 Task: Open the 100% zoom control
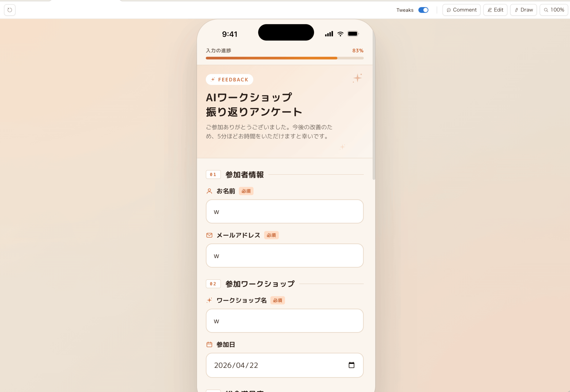(554, 10)
